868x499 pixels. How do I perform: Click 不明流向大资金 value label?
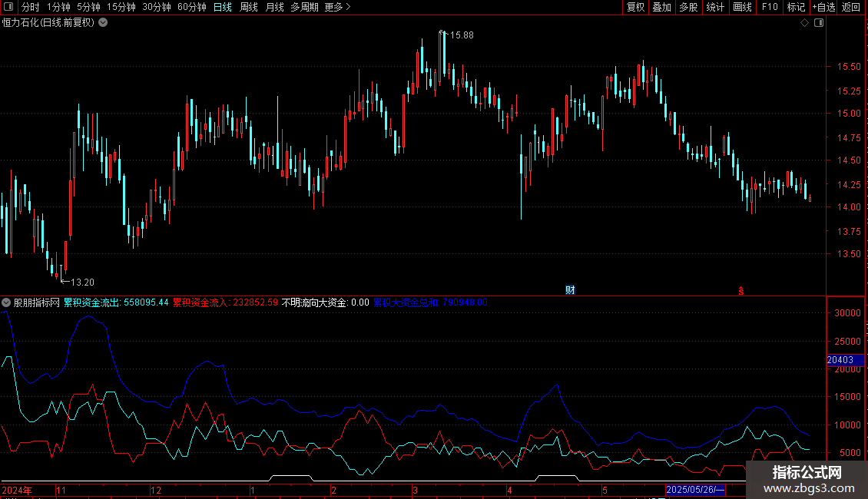coord(326,302)
